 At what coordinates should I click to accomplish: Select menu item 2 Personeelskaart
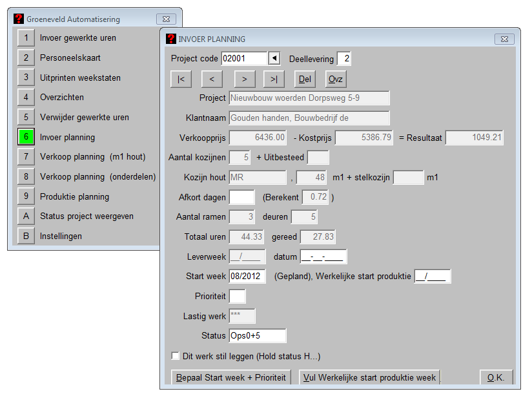point(26,58)
